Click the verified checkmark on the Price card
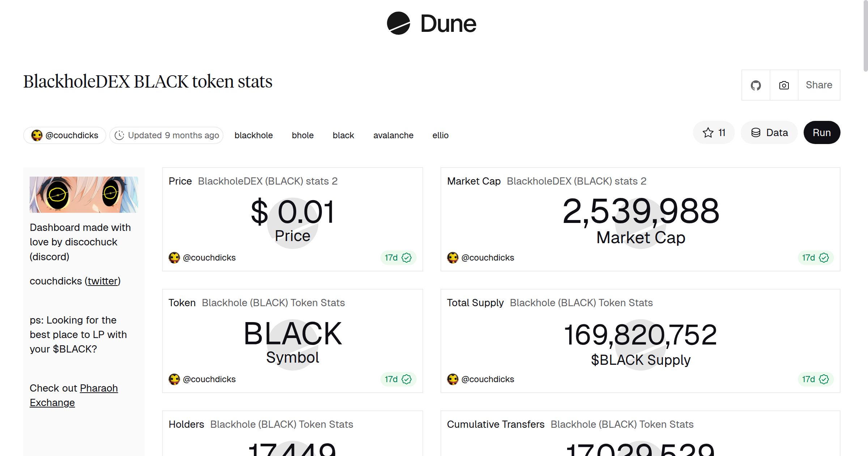Image resolution: width=868 pixels, height=456 pixels. (x=407, y=258)
